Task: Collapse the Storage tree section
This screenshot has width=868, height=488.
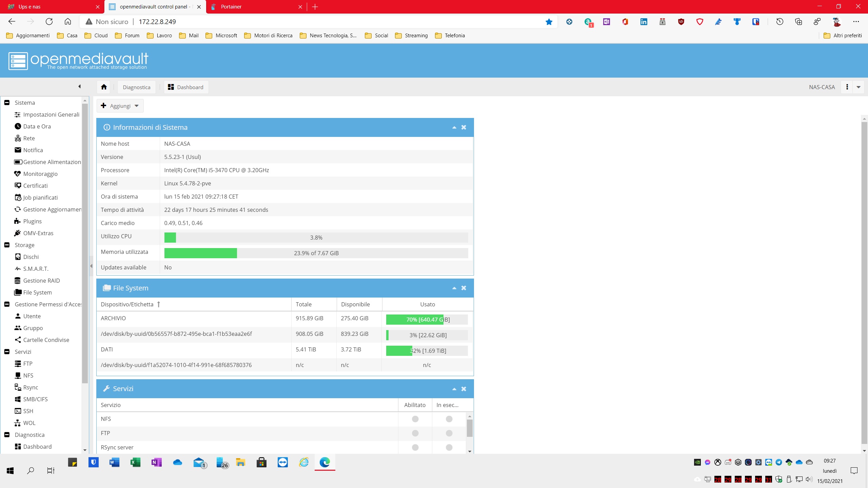Action: coord(7,245)
